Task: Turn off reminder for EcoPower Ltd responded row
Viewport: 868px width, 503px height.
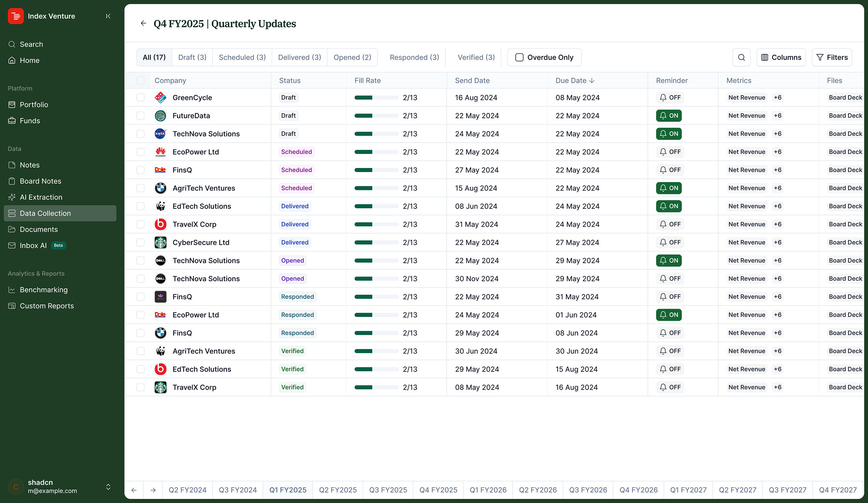Action: pos(669,315)
